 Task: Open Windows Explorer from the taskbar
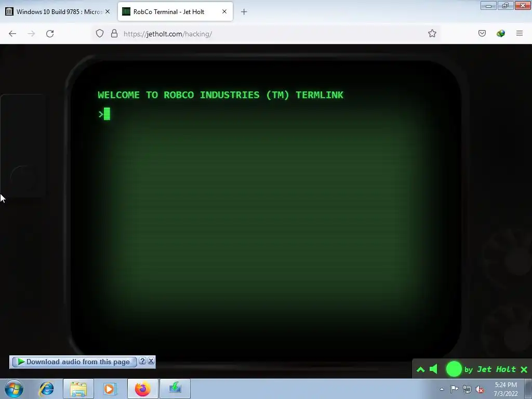point(78,389)
